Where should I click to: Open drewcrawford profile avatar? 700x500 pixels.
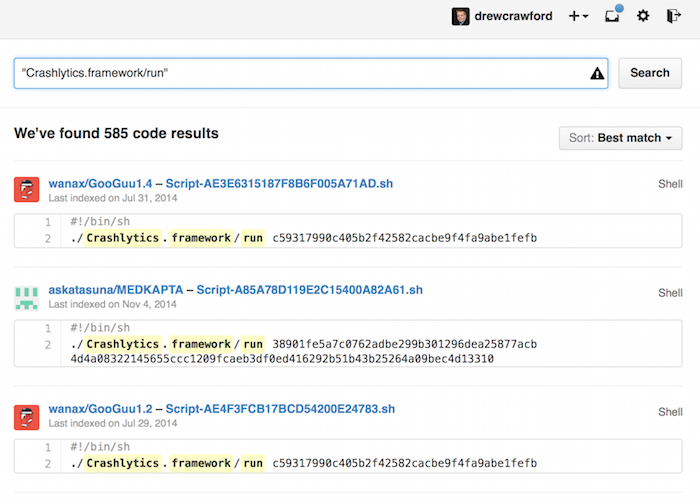point(460,17)
